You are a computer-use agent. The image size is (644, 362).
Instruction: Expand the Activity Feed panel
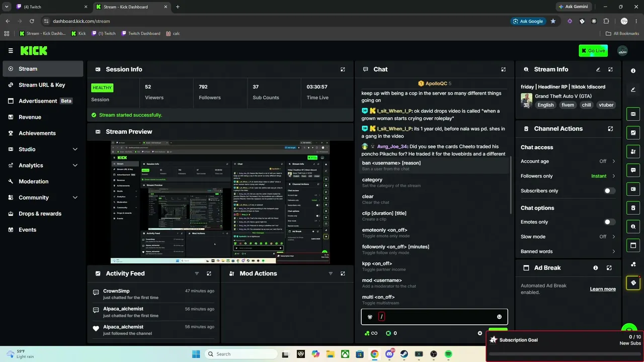pos(209,274)
